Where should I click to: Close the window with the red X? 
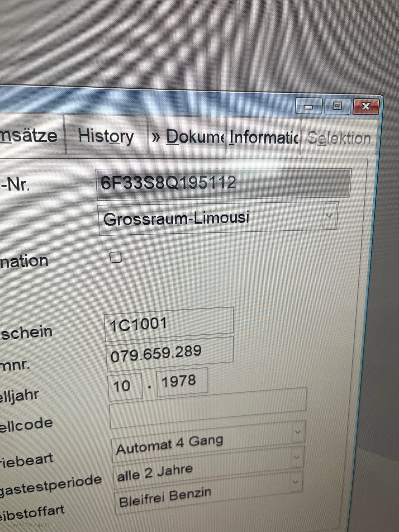(366, 106)
